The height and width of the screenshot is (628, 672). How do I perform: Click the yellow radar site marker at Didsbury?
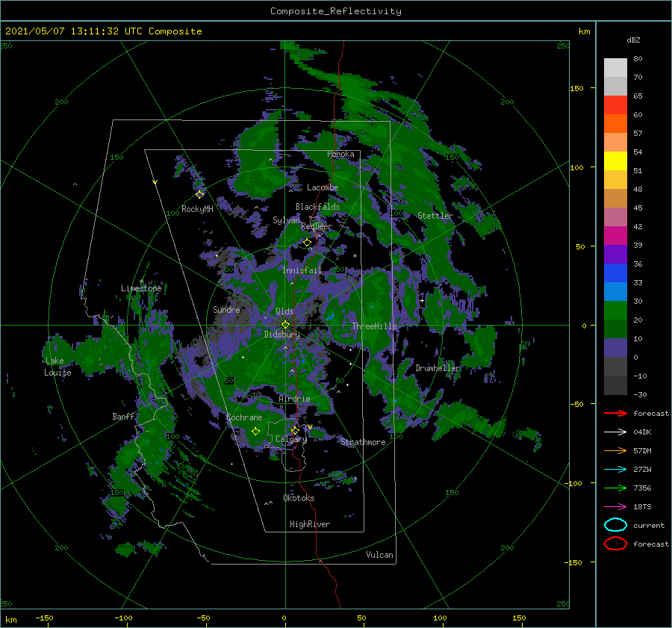coord(285,325)
